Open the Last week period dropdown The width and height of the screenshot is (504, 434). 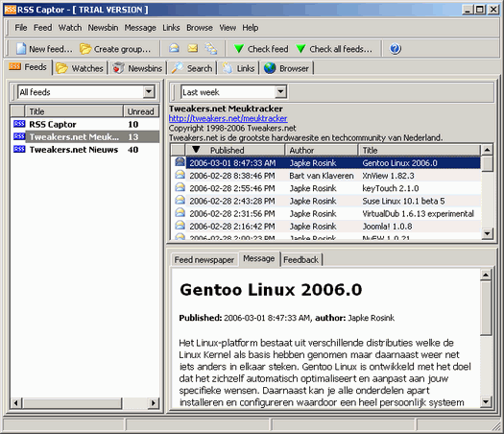coord(280,92)
